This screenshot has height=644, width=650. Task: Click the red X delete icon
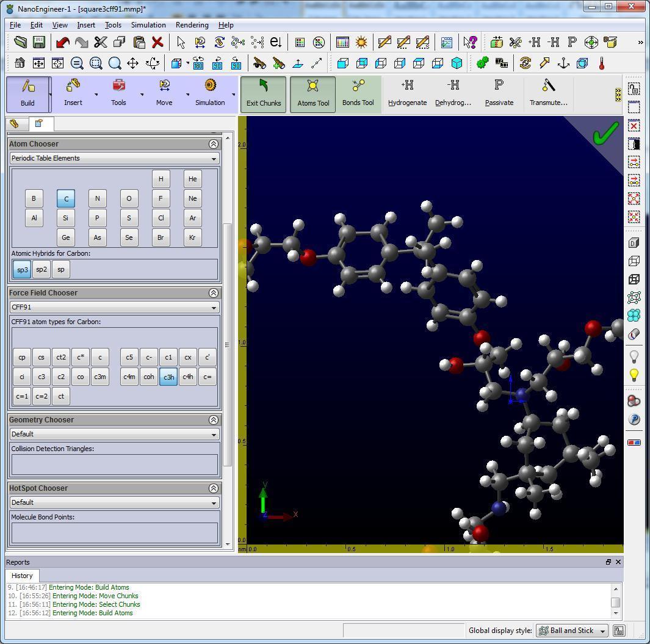click(157, 42)
